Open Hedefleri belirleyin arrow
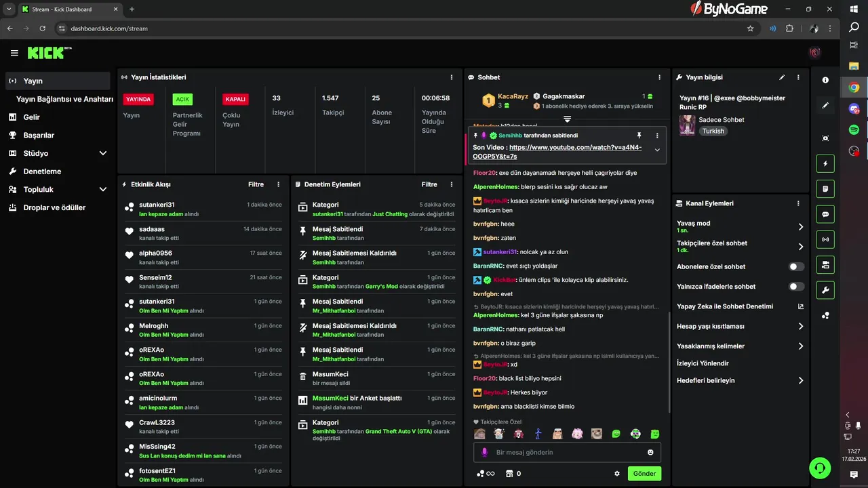This screenshot has width=868, height=488. coord(800,381)
